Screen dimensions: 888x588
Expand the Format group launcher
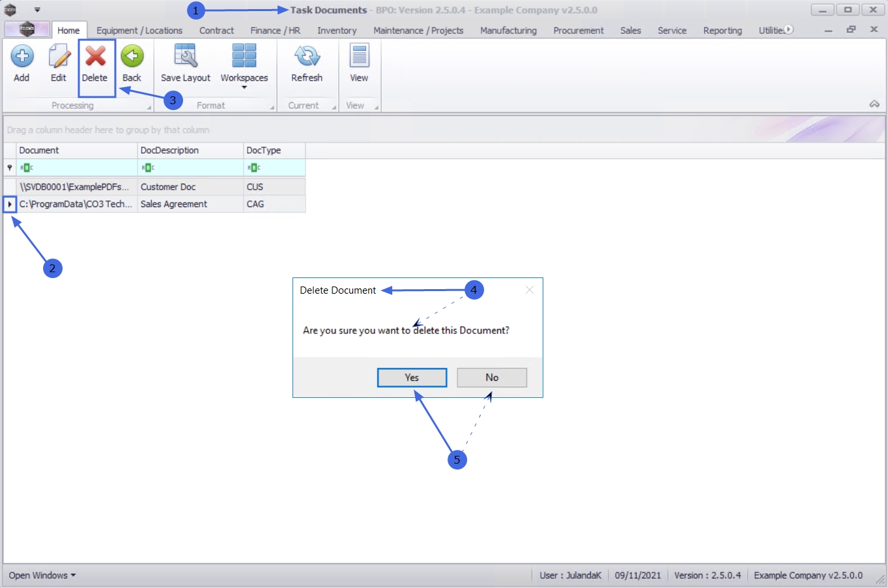click(x=272, y=107)
